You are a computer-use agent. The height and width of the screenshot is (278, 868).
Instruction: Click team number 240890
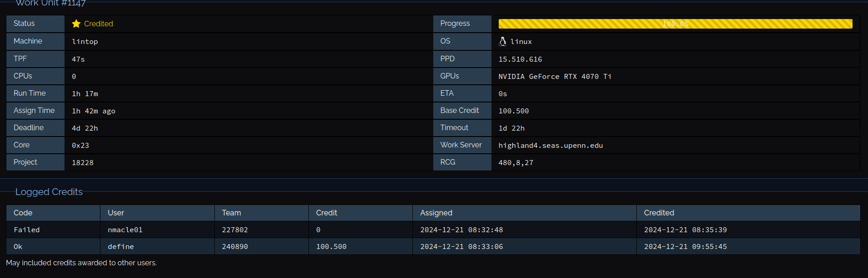[x=235, y=247]
